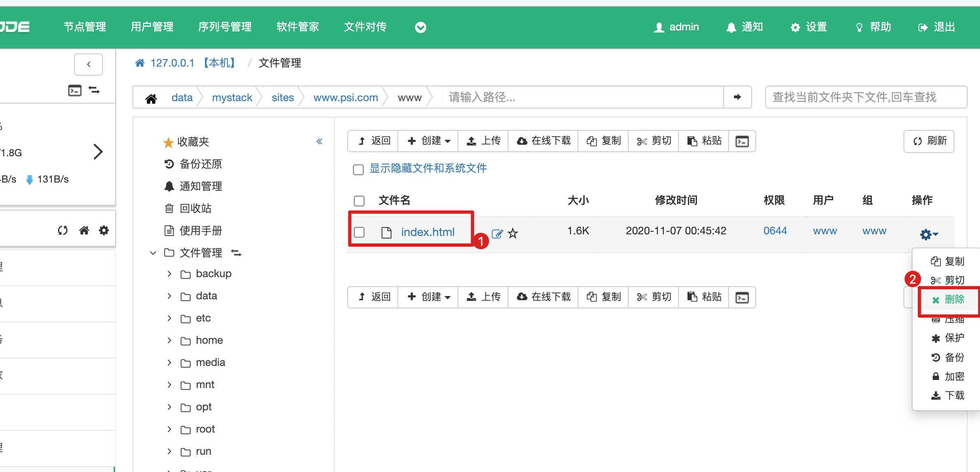Open the gear actions dropdown for index.html
980x472 pixels.
pyautogui.click(x=929, y=234)
